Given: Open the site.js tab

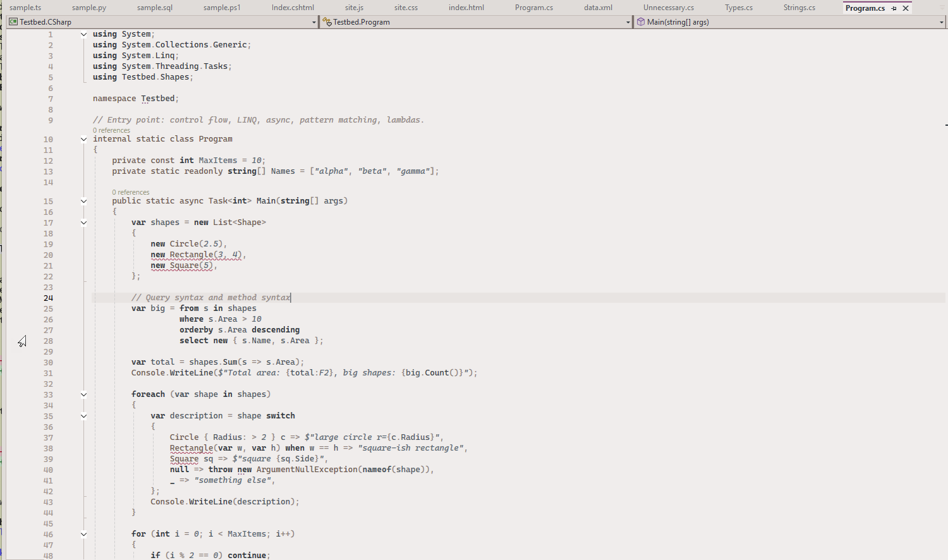Looking at the screenshot, I should (354, 8).
